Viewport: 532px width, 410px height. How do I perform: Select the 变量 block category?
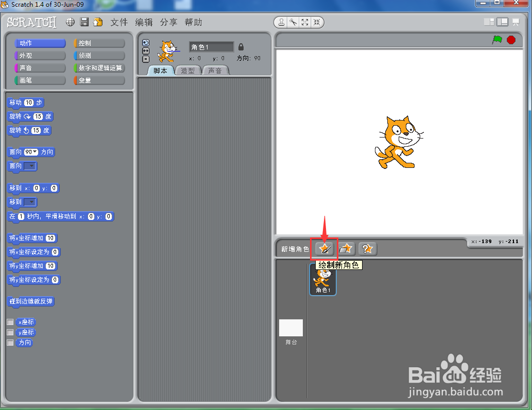tap(99, 80)
